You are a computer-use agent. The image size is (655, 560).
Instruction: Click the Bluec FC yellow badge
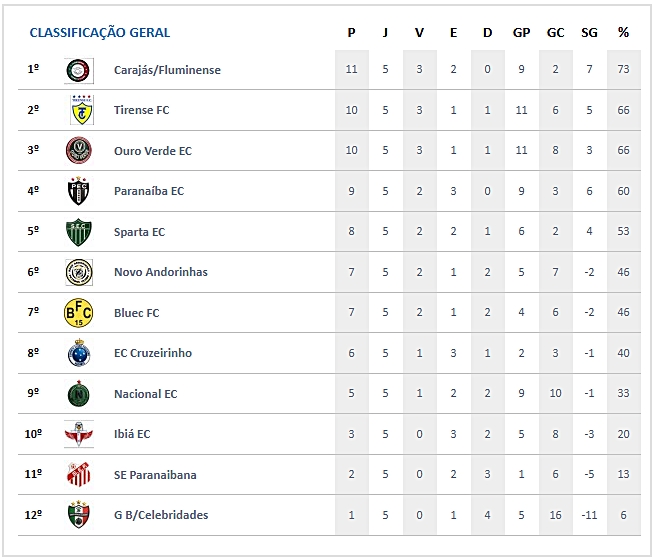tap(79, 313)
